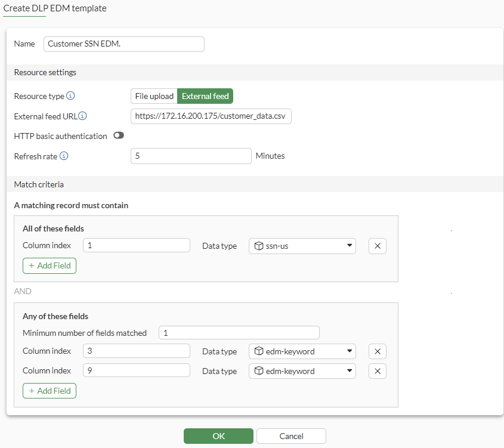Viewport: 504px width, 448px height.
Task: Add Field under Any of these fields
Action: point(50,391)
